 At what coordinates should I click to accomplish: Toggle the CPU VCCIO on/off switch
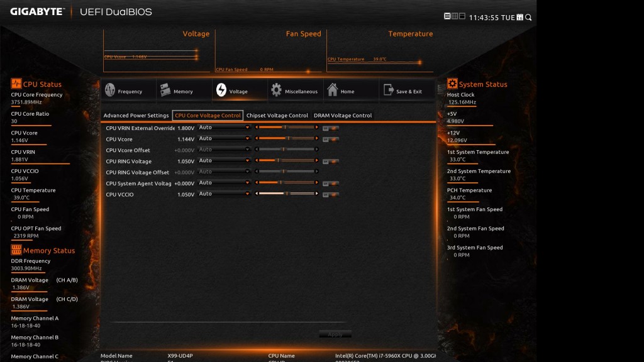click(330, 195)
